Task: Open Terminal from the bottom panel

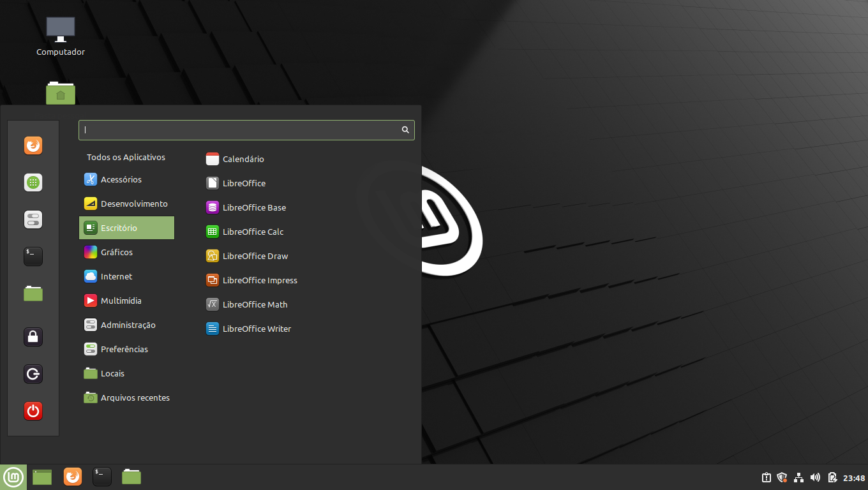Action: click(102, 477)
